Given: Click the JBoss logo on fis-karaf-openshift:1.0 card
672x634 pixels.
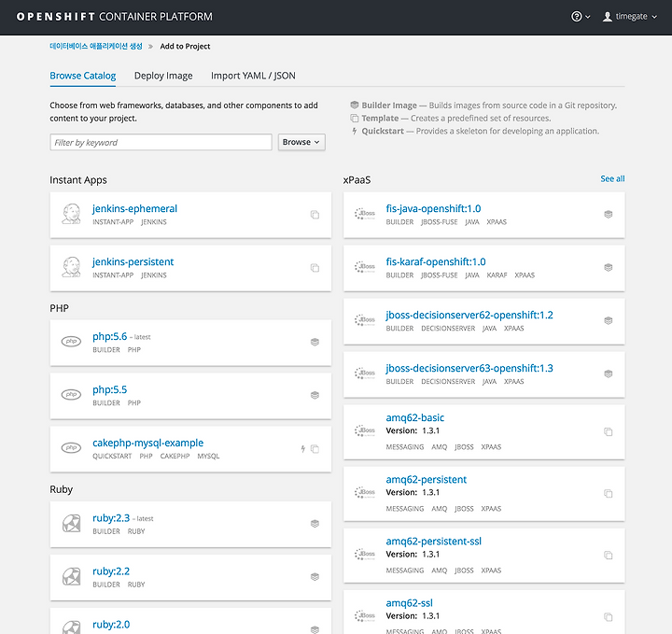Looking at the screenshot, I should click(365, 267).
